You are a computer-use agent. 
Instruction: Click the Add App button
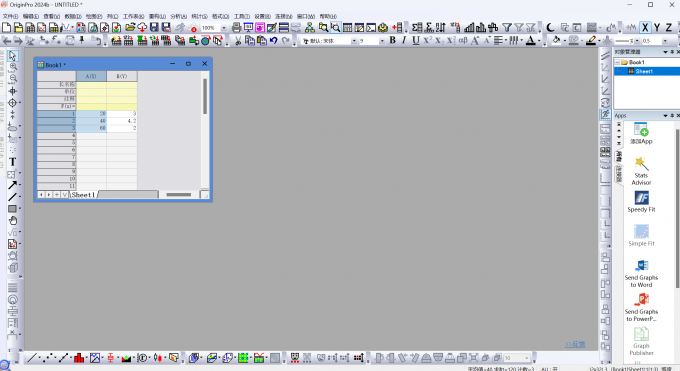click(x=641, y=133)
